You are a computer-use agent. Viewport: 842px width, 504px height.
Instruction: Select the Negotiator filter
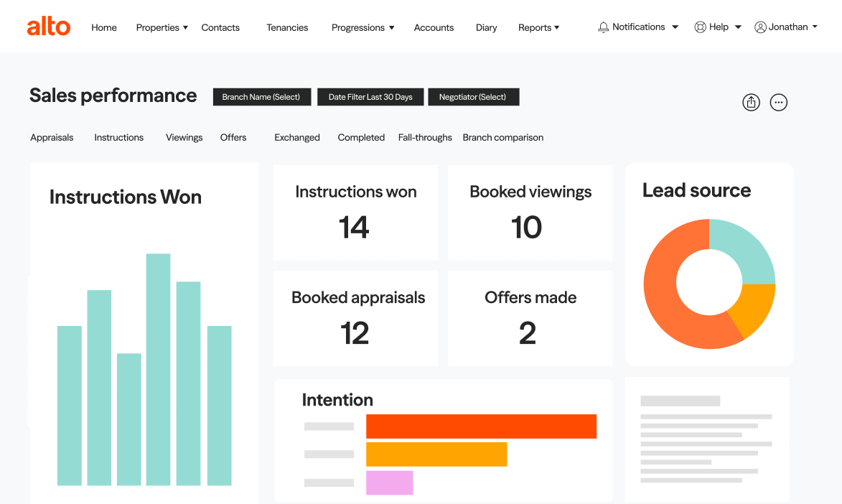click(472, 97)
